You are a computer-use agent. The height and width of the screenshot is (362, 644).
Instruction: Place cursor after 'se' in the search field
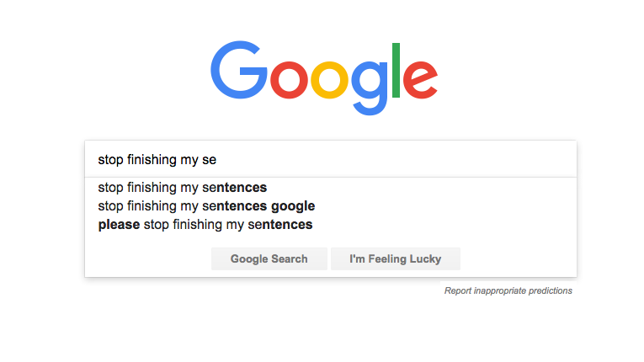pyautogui.click(x=217, y=159)
